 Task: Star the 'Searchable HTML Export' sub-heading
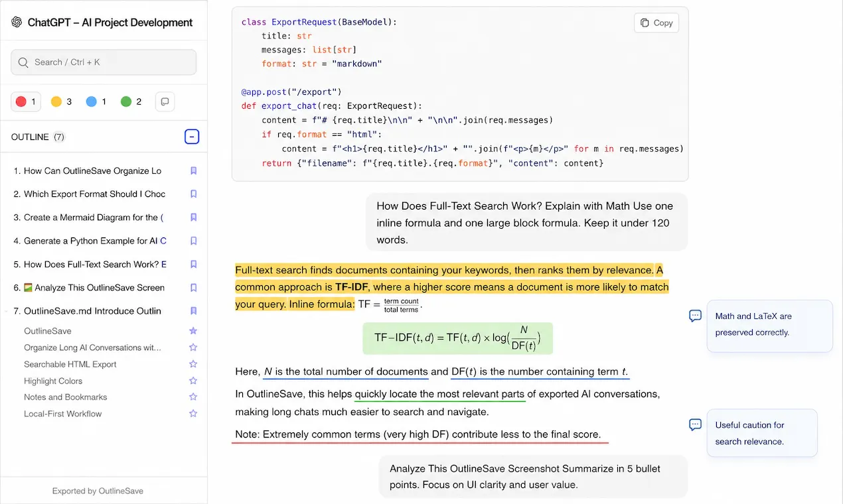click(x=193, y=364)
